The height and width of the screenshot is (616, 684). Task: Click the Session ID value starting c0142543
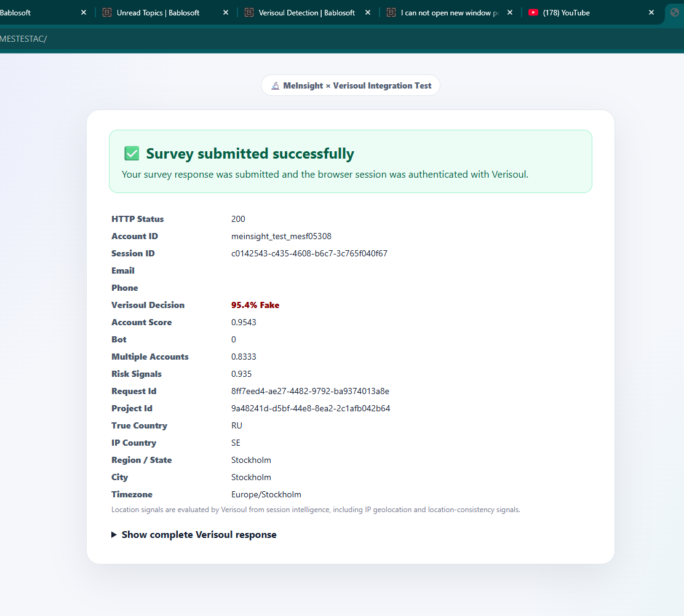tap(309, 253)
